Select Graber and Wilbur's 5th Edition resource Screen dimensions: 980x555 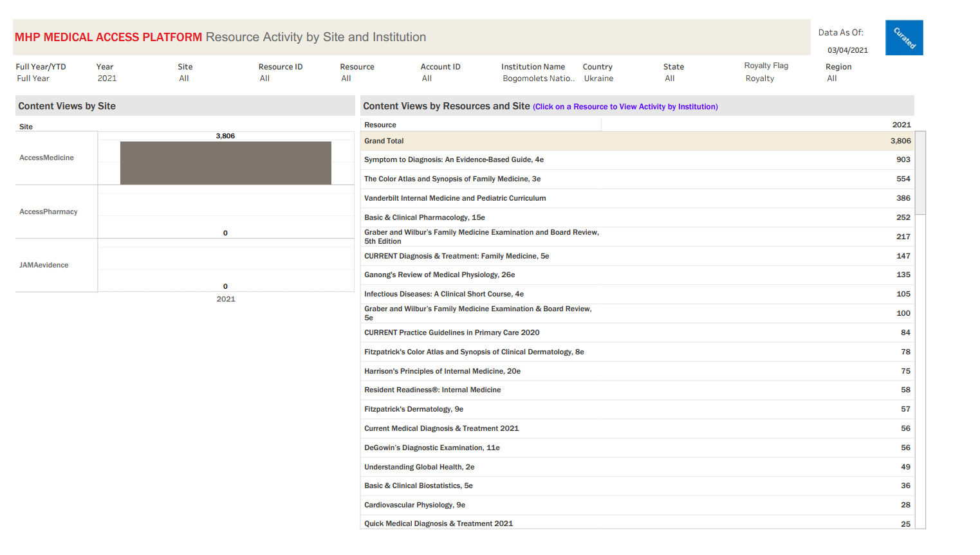coord(637,237)
